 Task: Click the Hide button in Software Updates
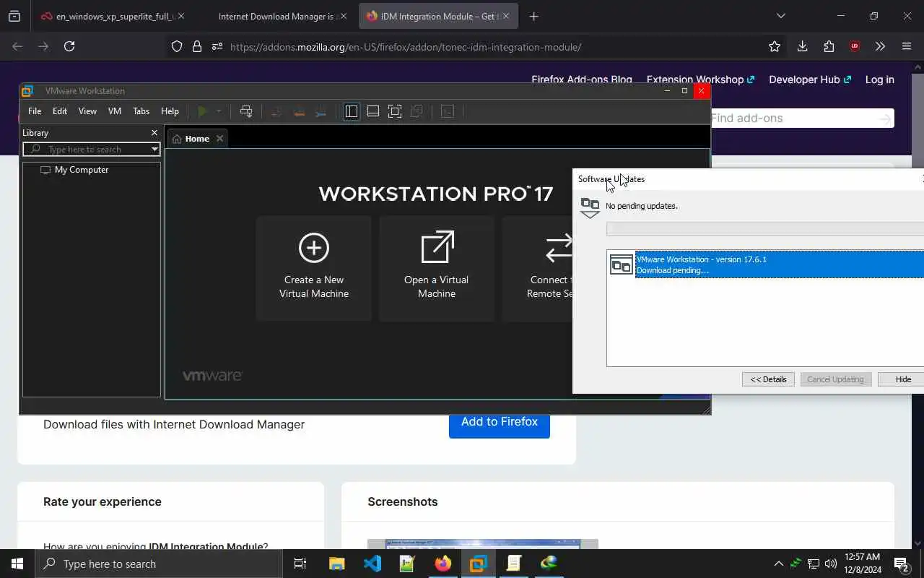[901, 379]
